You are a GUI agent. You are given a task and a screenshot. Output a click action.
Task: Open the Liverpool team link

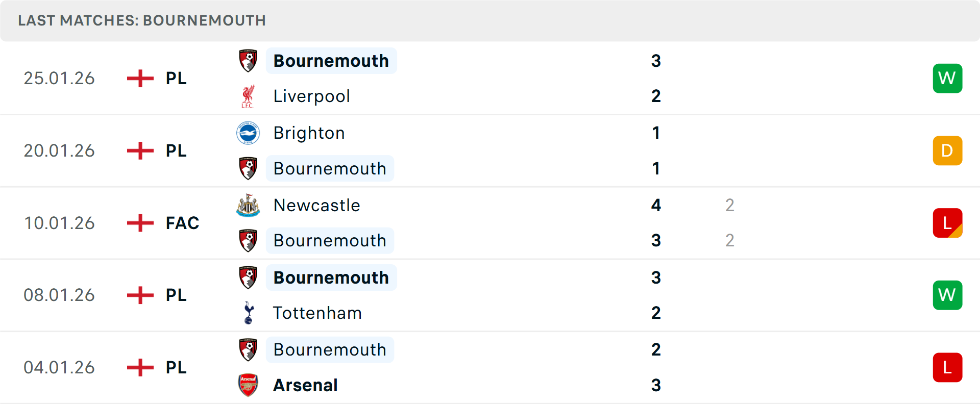[311, 96]
